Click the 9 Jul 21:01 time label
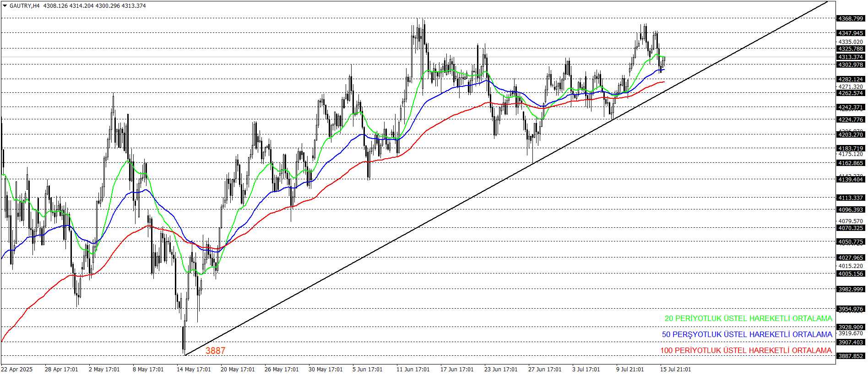Image resolution: width=868 pixels, height=375 pixels. 630,370
